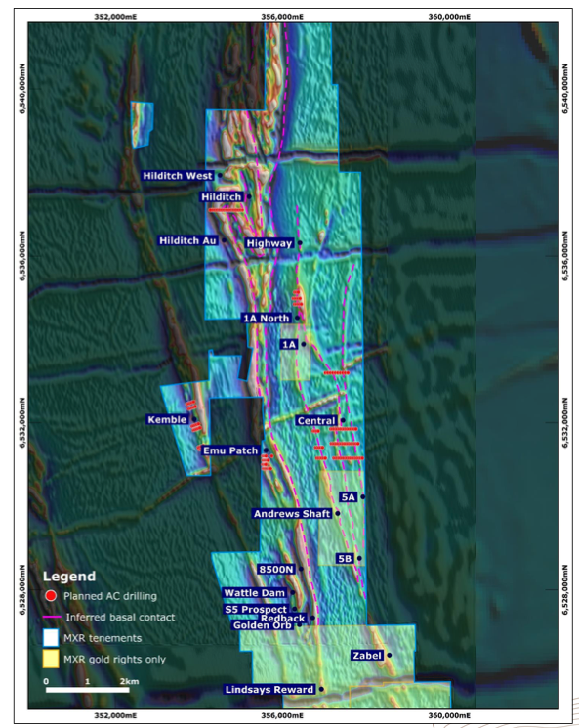Click the 2km scale label
Image resolution: width=579 pixels, height=728 pixels.
pos(130,681)
